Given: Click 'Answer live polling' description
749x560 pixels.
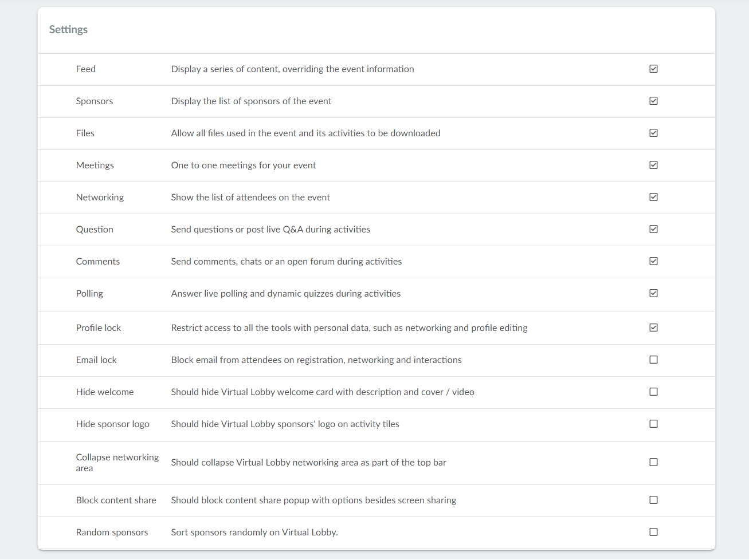Looking at the screenshot, I should click(286, 294).
